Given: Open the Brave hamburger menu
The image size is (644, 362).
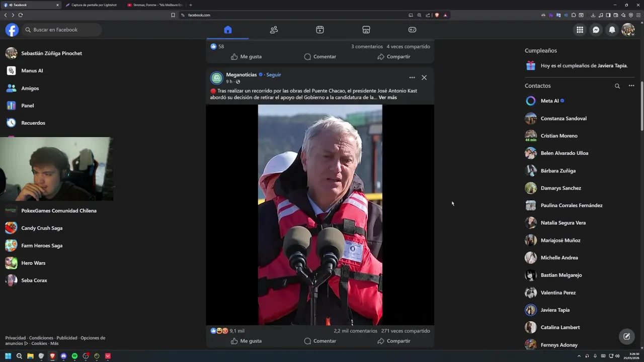Looking at the screenshot, I should point(638,15).
